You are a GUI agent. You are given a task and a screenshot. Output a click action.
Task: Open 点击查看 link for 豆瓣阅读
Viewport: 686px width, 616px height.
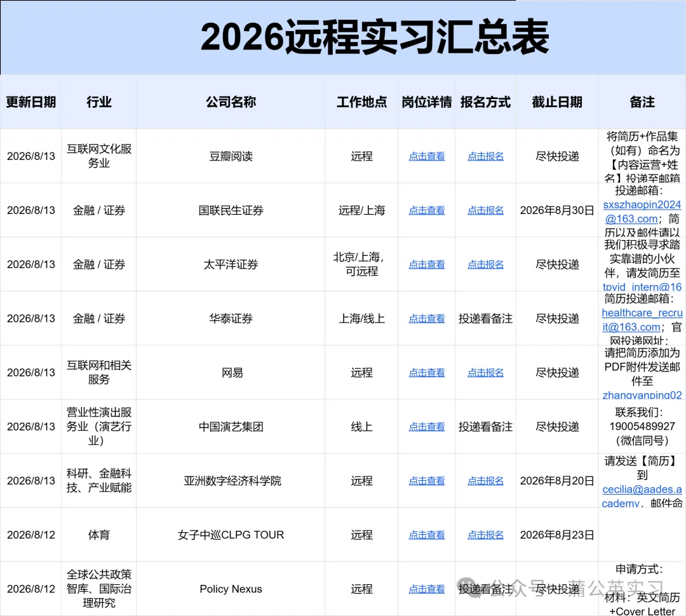(427, 156)
